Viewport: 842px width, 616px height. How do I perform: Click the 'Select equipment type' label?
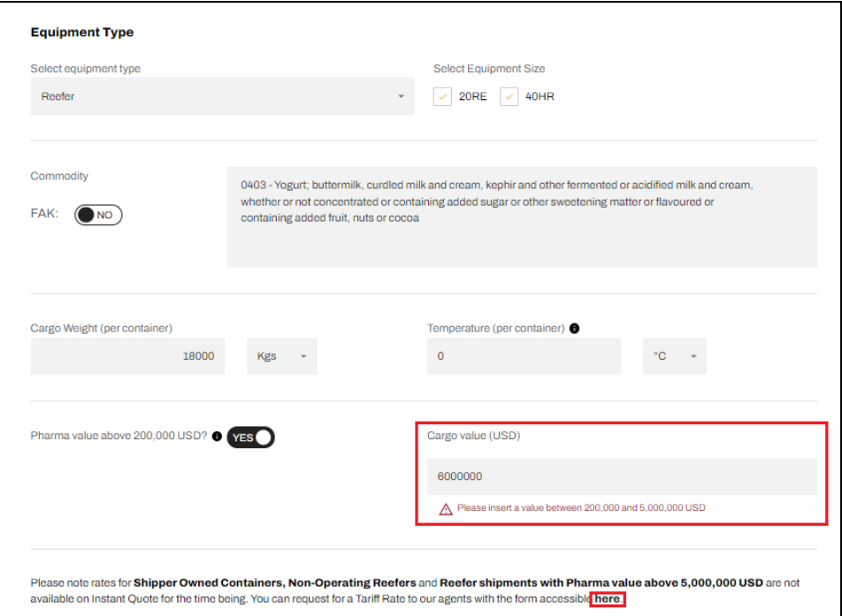pos(86,69)
